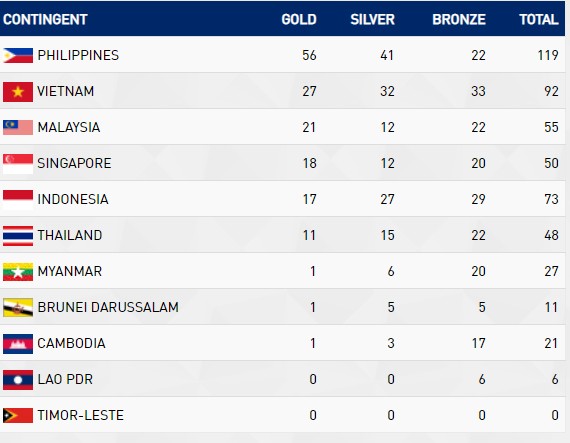This screenshot has height=443, width=570.
Task: Sort by the BRONZE column header
Action: pos(459,19)
